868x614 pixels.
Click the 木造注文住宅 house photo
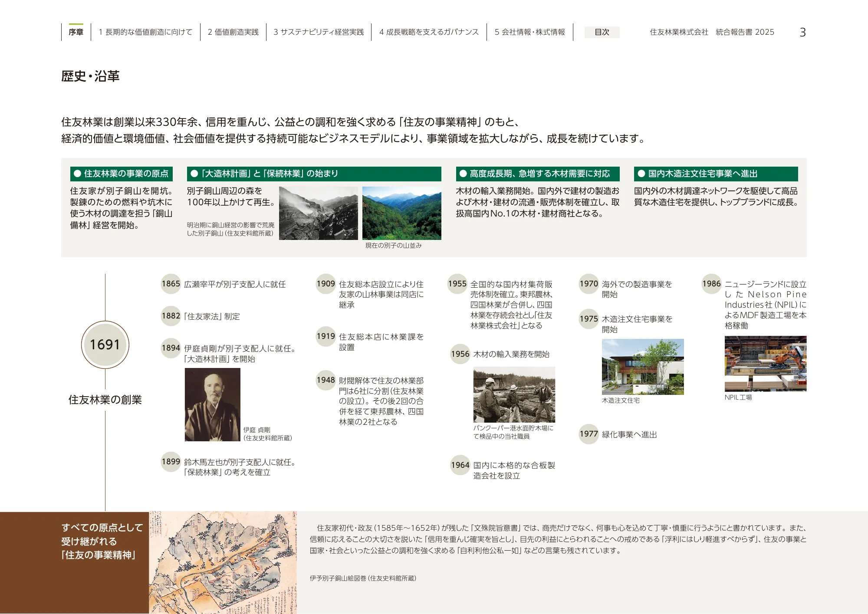[642, 367]
